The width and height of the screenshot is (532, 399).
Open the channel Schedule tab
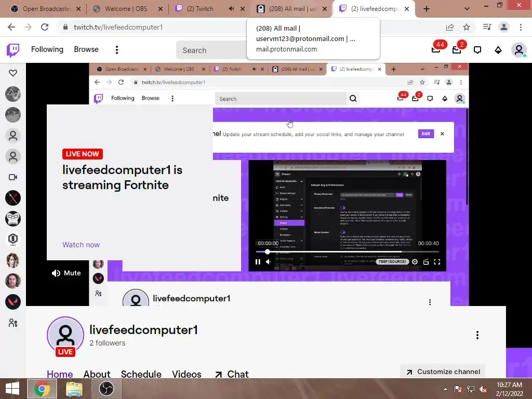point(141,374)
